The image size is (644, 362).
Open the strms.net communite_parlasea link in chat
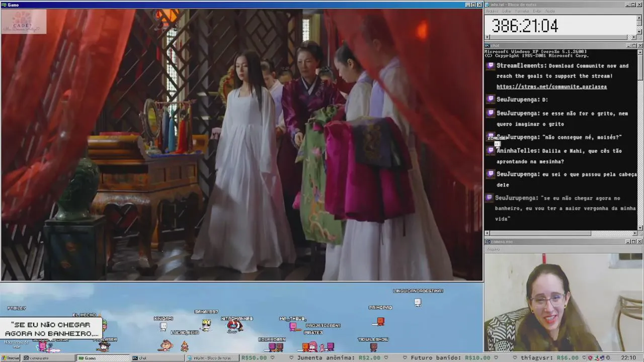[x=551, y=86]
